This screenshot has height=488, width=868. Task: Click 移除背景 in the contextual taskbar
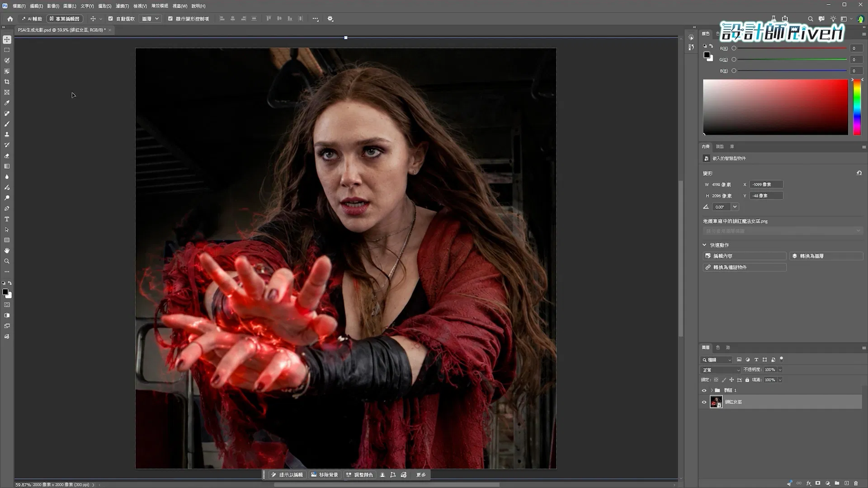coord(325,475)
